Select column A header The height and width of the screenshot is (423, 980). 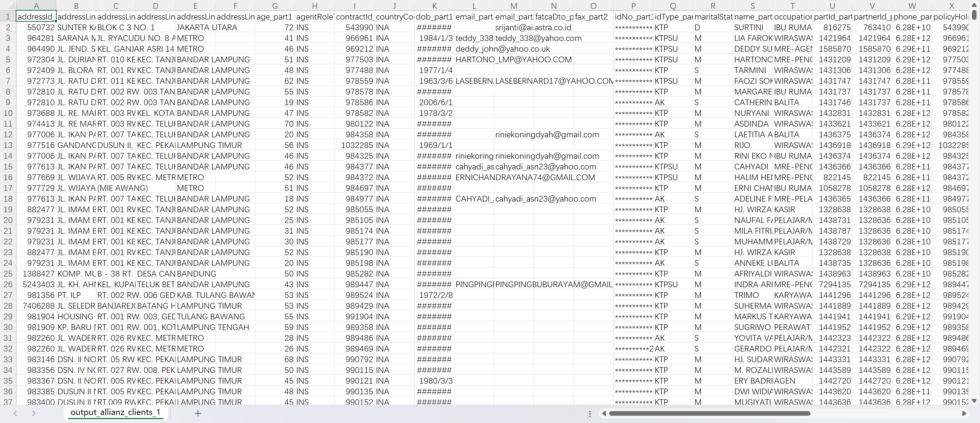(36, 5)
